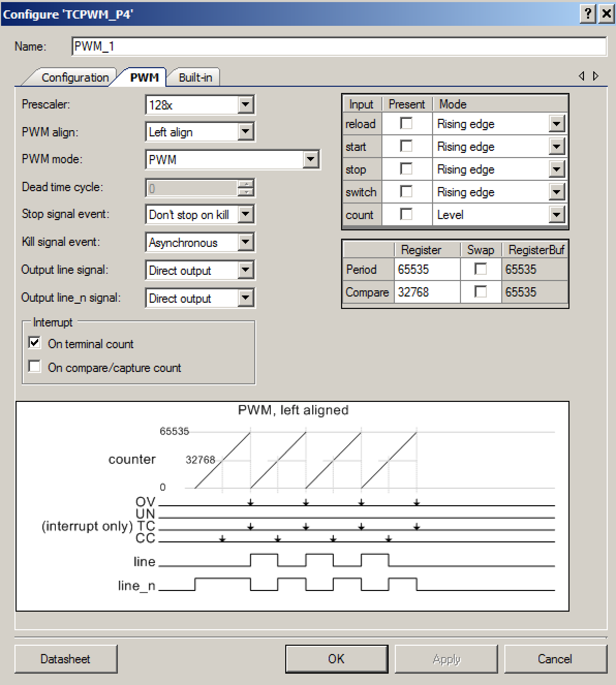The image size is (616, 685).
Task: Open start Mode dropdown
Action: click(x=557, y=147)
